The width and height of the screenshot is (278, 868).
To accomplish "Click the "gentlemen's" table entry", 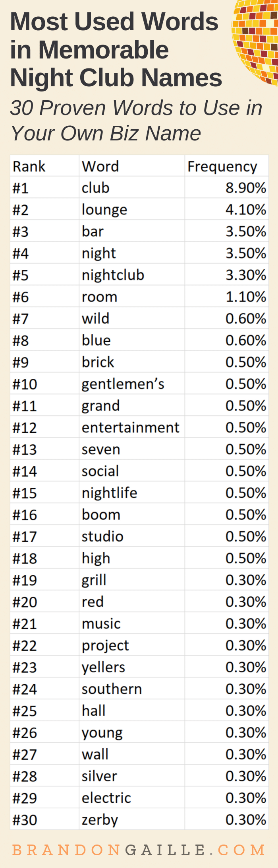I will click(x=123, y=384).
